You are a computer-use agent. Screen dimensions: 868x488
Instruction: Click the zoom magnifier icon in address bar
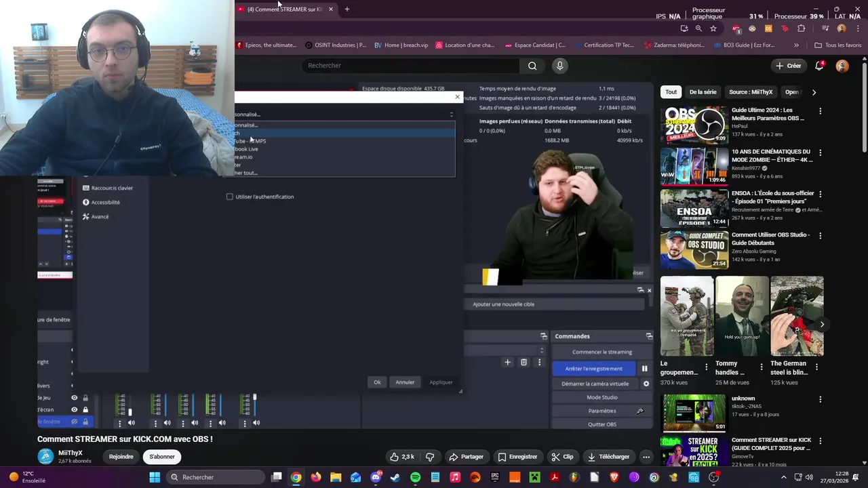click(698, 28)
